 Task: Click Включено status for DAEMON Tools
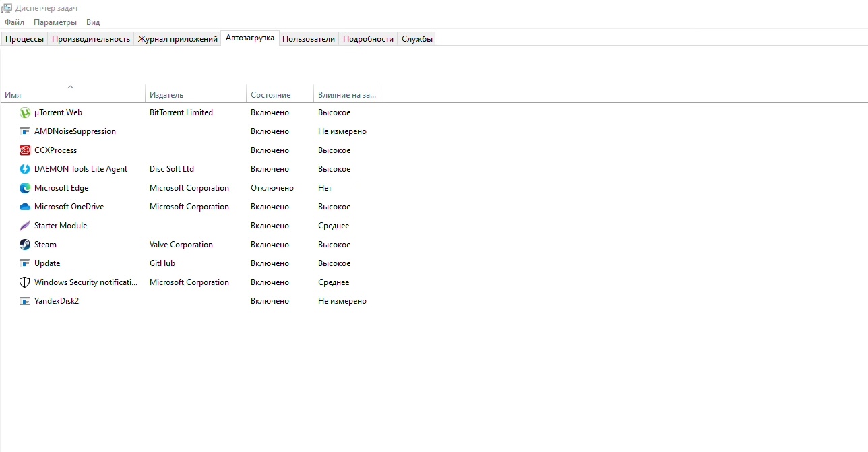(x=270, y=169)
